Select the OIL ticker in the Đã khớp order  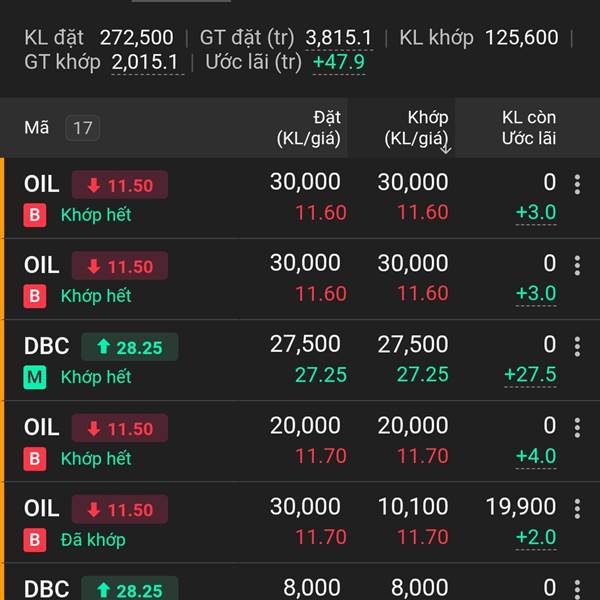click(x=42, y=509)
